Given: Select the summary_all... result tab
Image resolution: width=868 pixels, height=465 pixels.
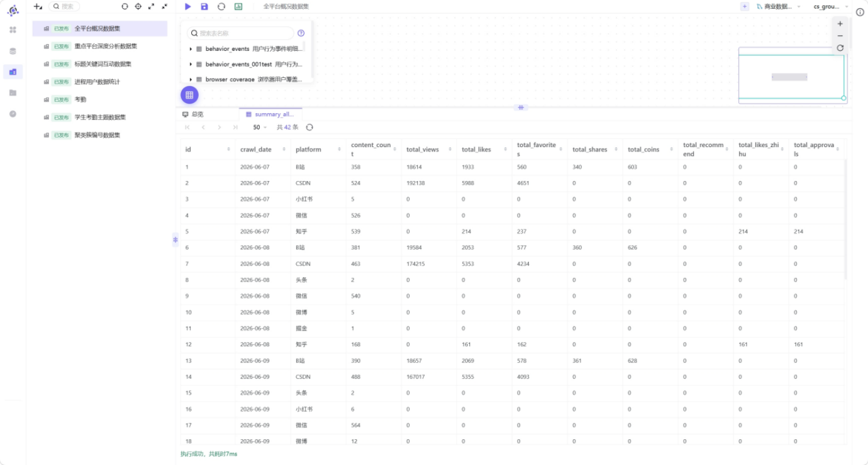Looking at the screenshot, I should pos(270,114).
